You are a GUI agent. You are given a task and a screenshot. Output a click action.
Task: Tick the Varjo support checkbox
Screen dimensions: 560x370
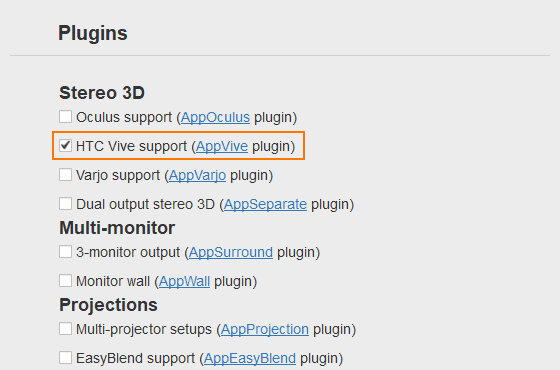click(x=65, y=175)
